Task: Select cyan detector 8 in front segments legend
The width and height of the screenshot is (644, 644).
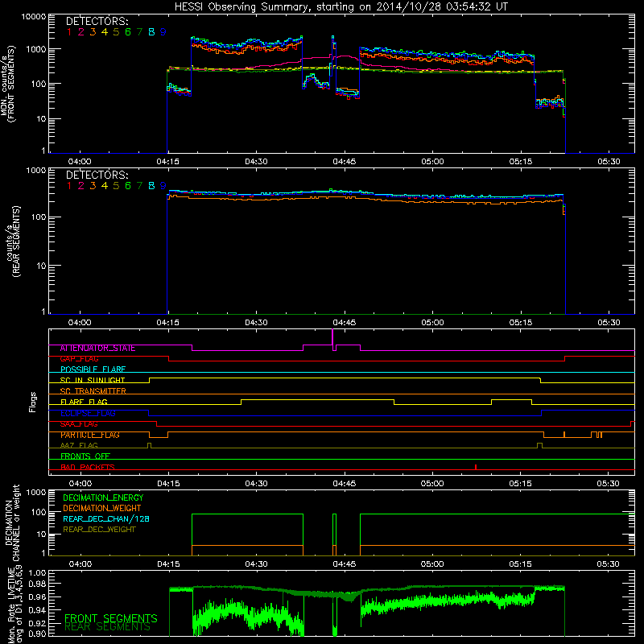Action: (151, 32)
